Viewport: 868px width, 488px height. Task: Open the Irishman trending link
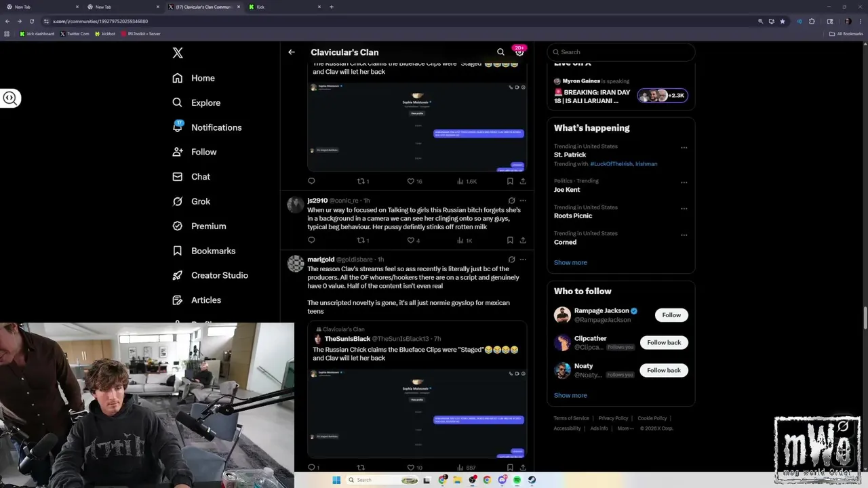(x=646, y=164)
